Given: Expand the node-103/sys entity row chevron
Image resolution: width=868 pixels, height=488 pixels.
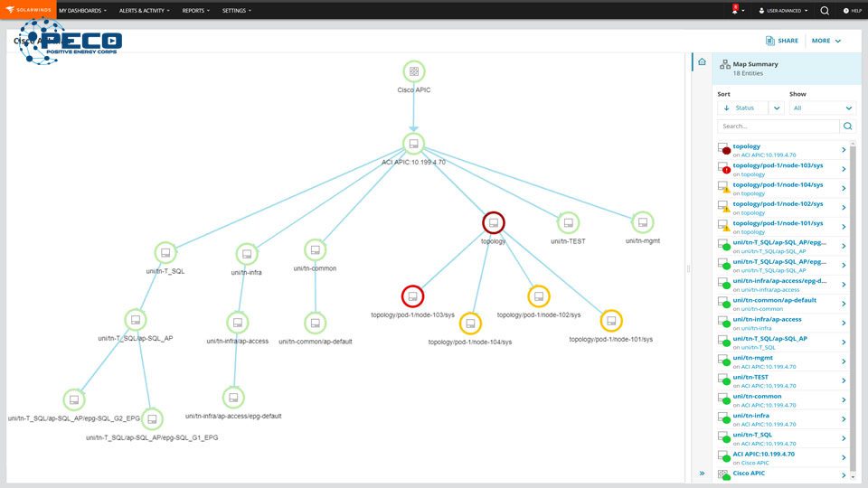Looking at the screenshot, I should pos(844,169).
